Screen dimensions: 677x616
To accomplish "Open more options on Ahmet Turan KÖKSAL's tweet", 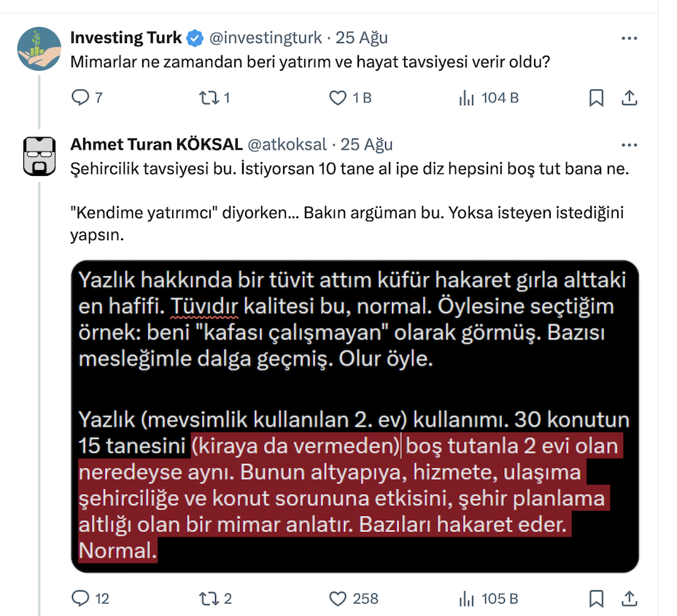I will (628, 144).
